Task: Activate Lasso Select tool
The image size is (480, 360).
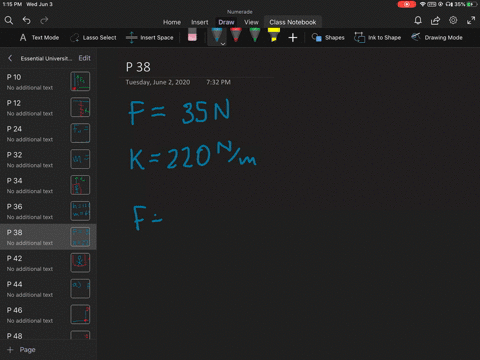Action: (x=93, y=38)
